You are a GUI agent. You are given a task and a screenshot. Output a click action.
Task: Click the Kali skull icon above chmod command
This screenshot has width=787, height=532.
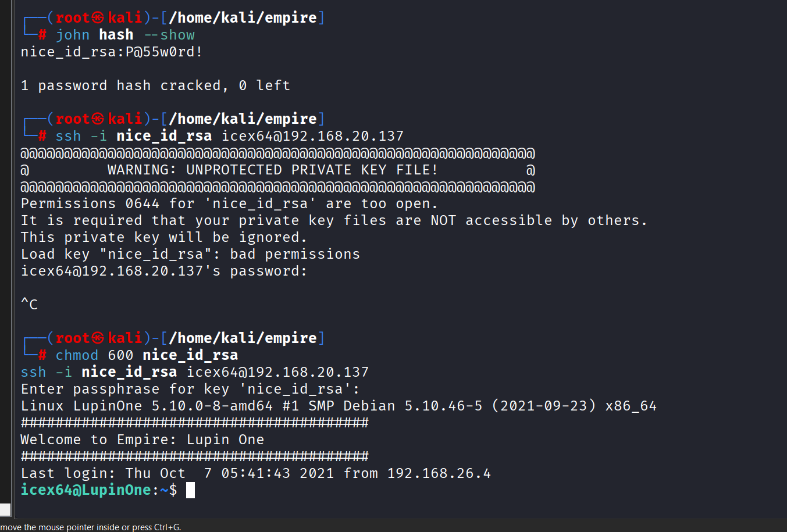coord(98,338)
